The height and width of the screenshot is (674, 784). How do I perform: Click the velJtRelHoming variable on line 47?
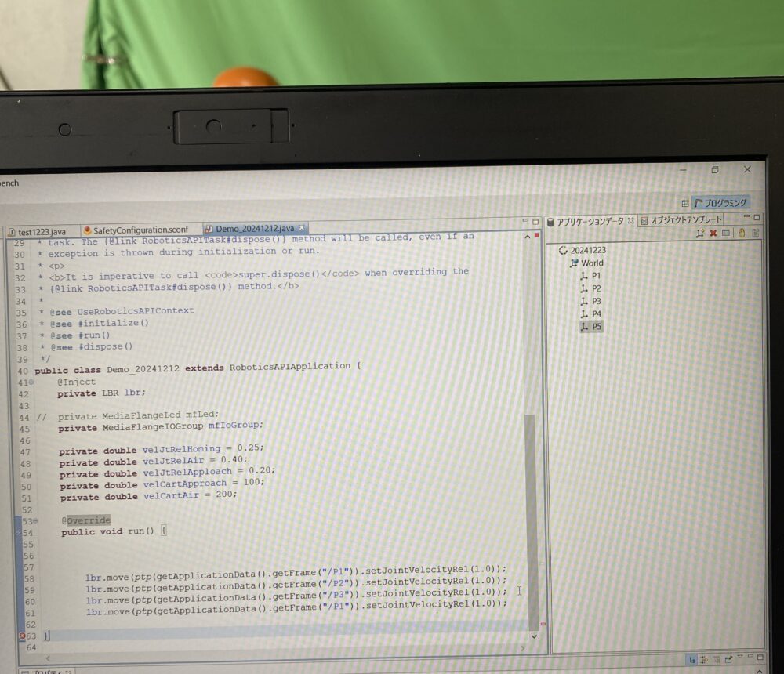click(181, 449)
